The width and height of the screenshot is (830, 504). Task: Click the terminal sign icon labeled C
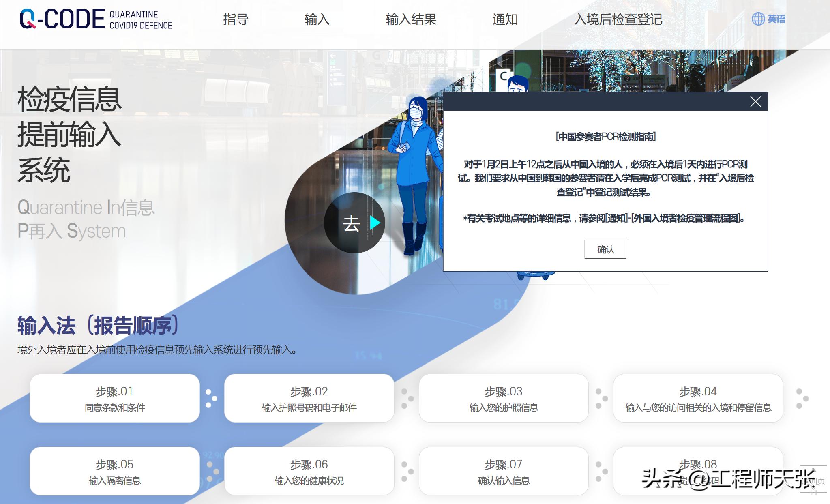pyautogui.click(x=503, y=75)
